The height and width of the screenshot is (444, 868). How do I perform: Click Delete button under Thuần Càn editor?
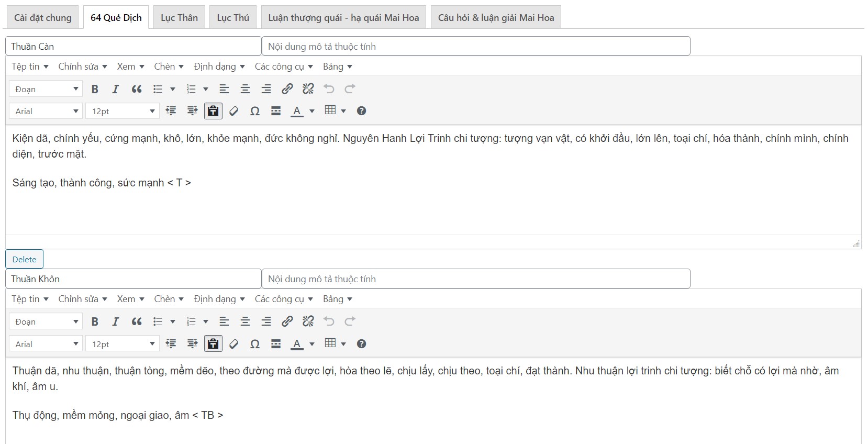click(x=24, y=259)
